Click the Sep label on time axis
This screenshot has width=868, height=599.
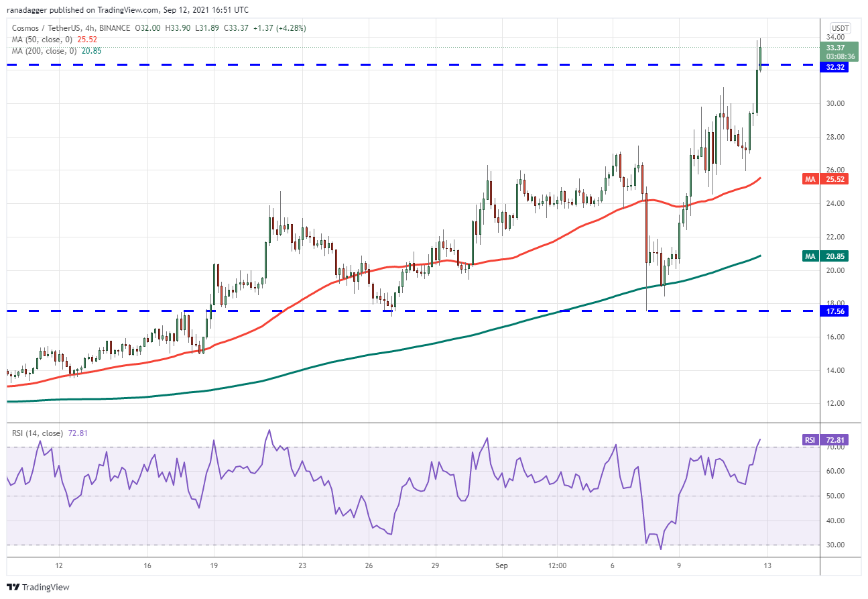(502, 565)
